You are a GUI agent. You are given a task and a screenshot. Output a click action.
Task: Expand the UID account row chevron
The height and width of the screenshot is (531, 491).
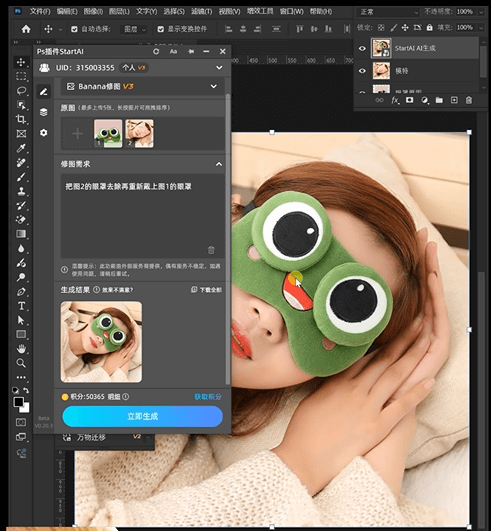pyautogui.click(x=219, y=68)
